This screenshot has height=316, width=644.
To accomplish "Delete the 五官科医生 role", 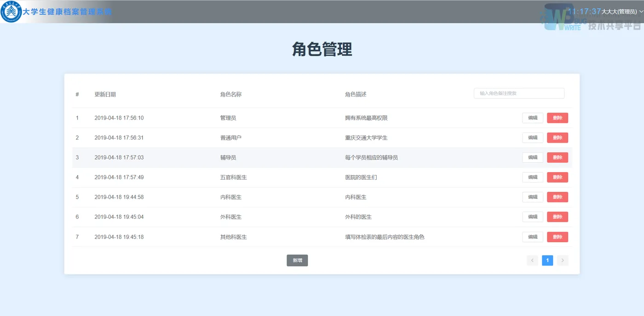I will (x=558, y=177).
